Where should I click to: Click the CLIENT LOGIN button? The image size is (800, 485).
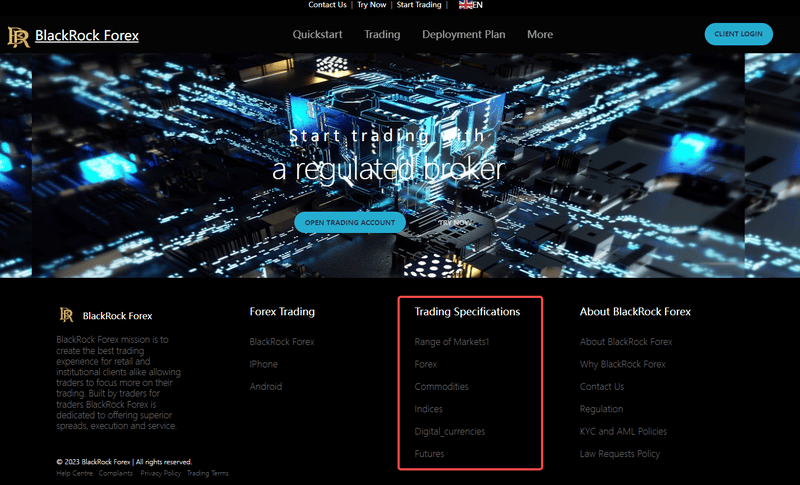point(738,34)
